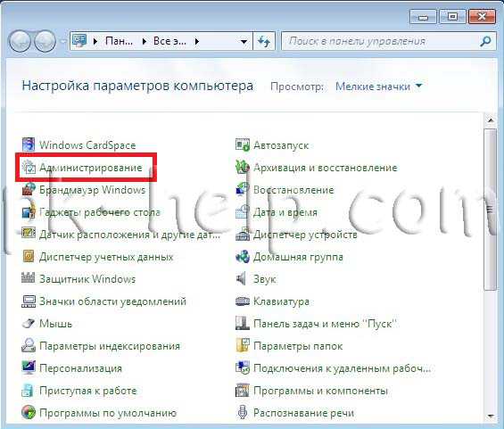The height and width of the screenshot is (429, 504).
Task: Click the Приступая к работе icon
Action: (29, 391)
